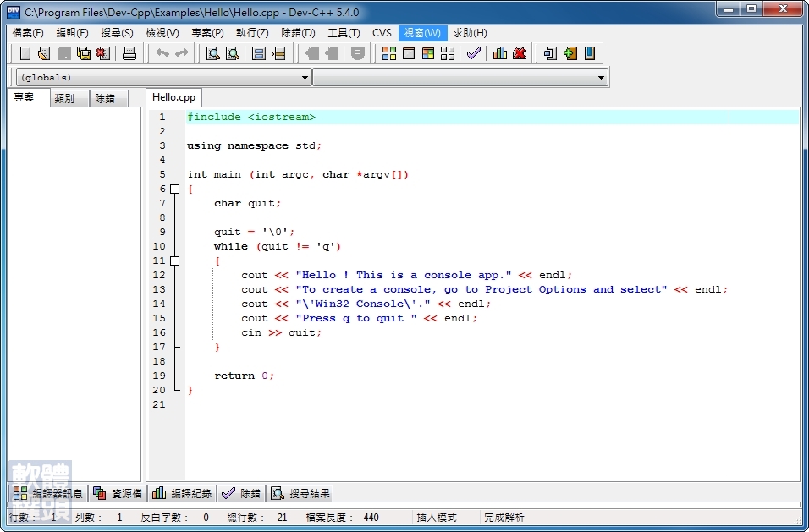Open the 資源檔 bottom tab

118,493
